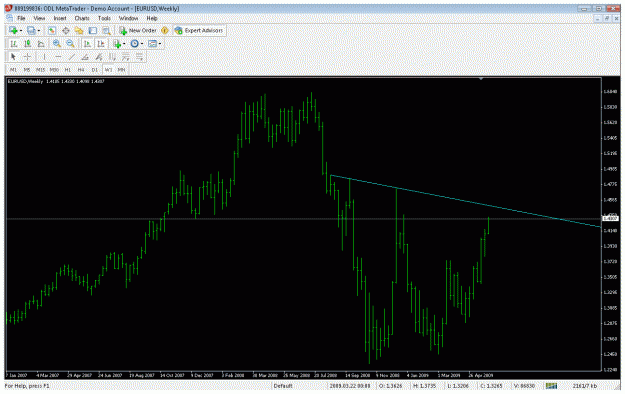
Task: Click the chart system icon left of File
Action: (x=9, y=18)
